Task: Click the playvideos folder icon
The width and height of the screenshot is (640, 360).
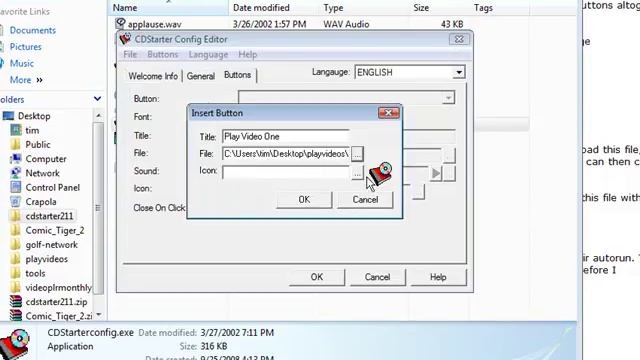Action: [x=16, y=259]
